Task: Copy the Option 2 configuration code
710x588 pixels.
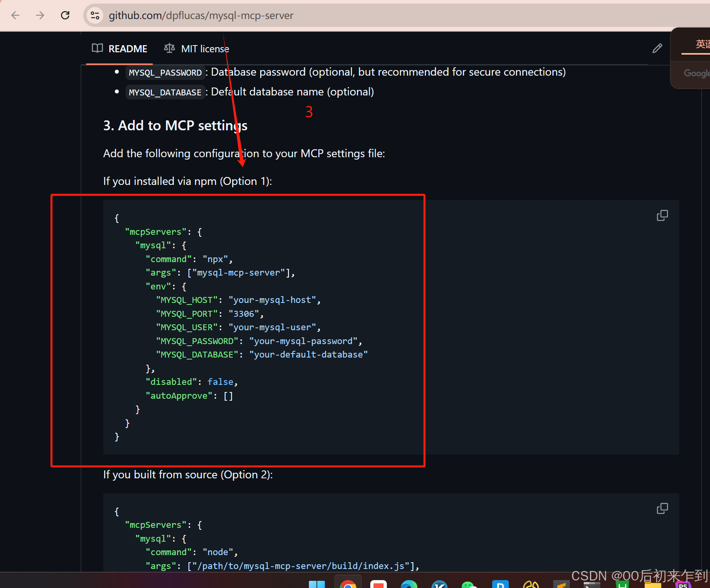Action: 662,508
